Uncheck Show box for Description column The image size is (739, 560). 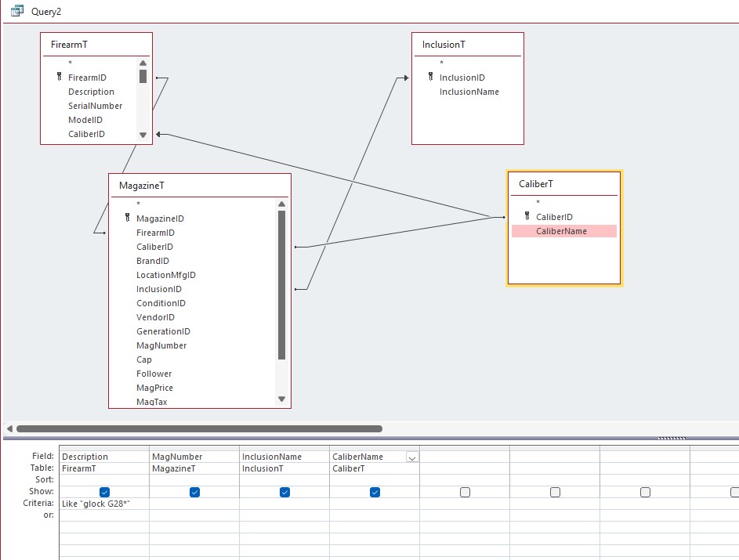pyautogui.click(x=104, y=492)
